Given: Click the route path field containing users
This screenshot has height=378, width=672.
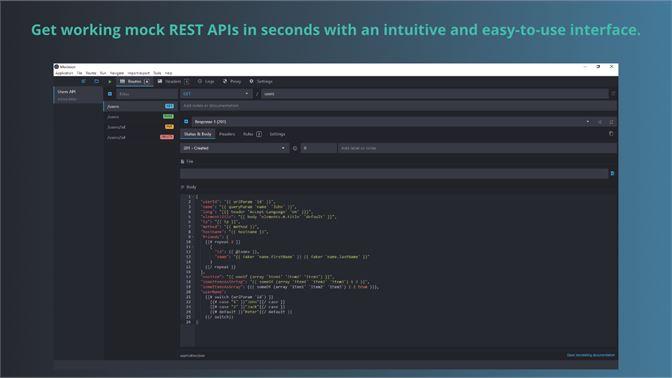Looking at the screenshot, I should click(435, 94).
